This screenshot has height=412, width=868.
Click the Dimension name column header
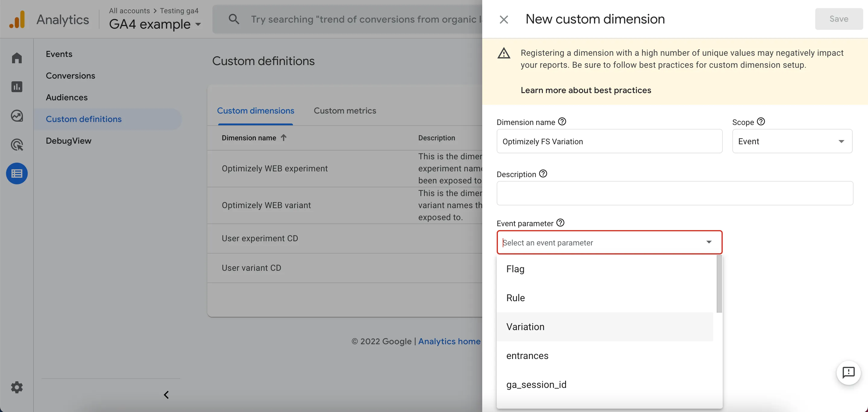(x=249, y=138)
